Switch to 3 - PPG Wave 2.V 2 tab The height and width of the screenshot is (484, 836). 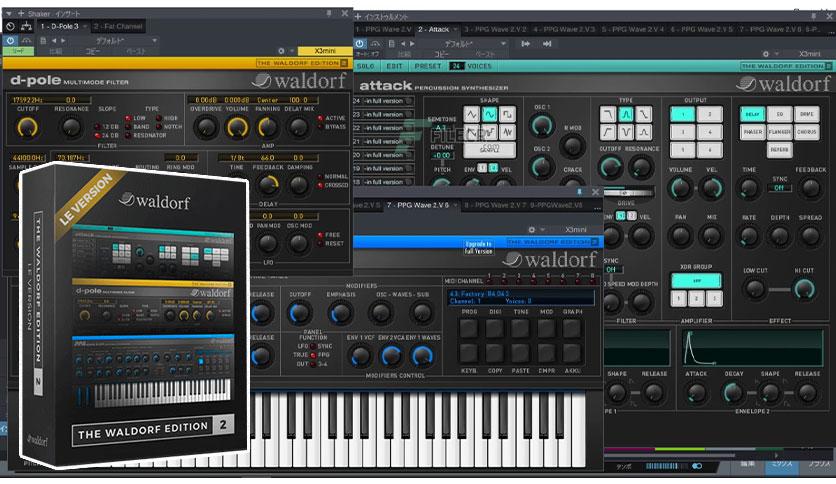[495, 29]
